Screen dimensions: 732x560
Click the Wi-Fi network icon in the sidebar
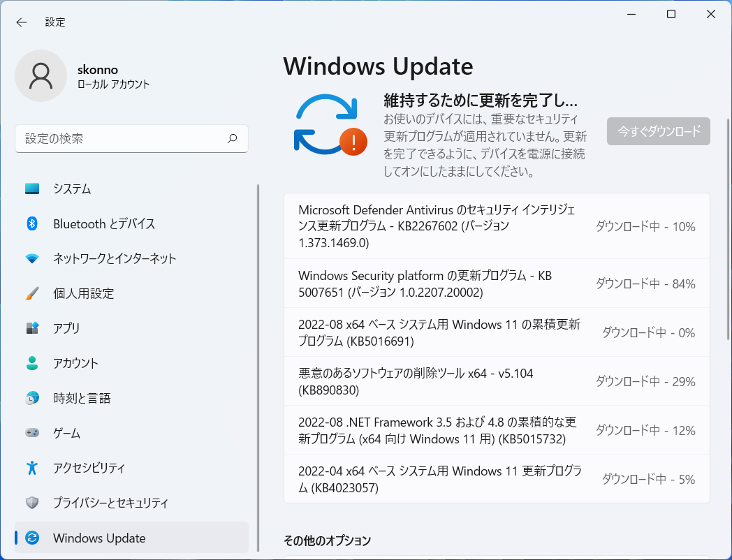31,258
